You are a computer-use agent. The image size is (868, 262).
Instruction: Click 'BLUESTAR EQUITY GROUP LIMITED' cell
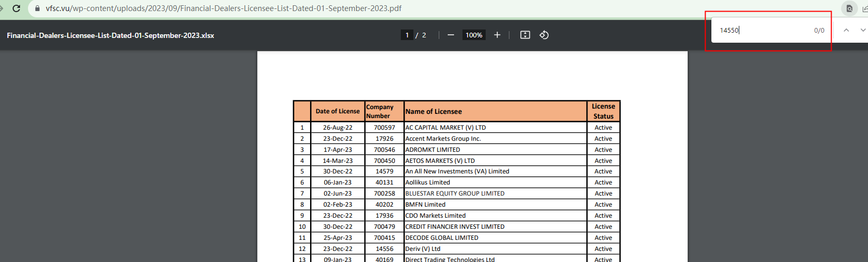pyautogui.click(x=495, y=193)
